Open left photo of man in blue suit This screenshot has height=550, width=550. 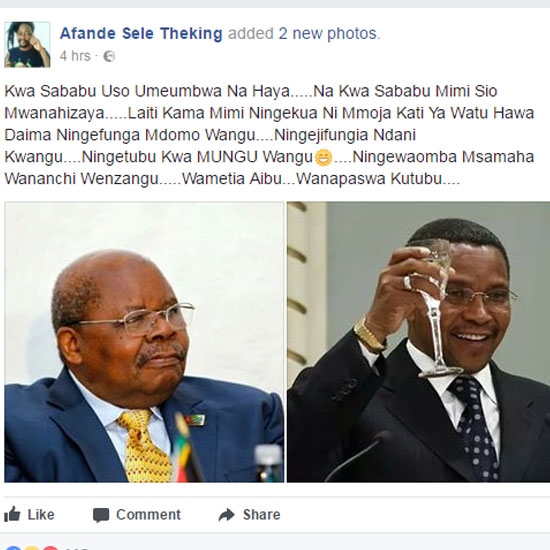[x=144, y=342]
